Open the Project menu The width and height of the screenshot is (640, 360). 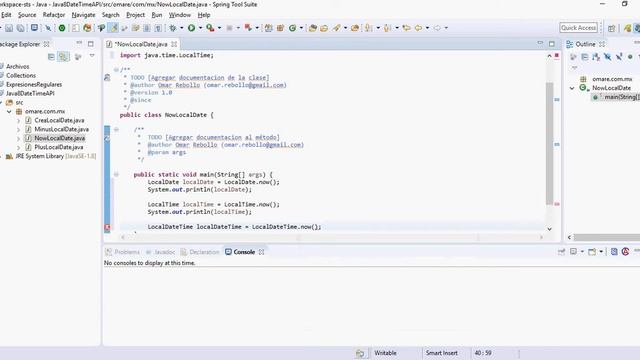(x=136, y=15)
